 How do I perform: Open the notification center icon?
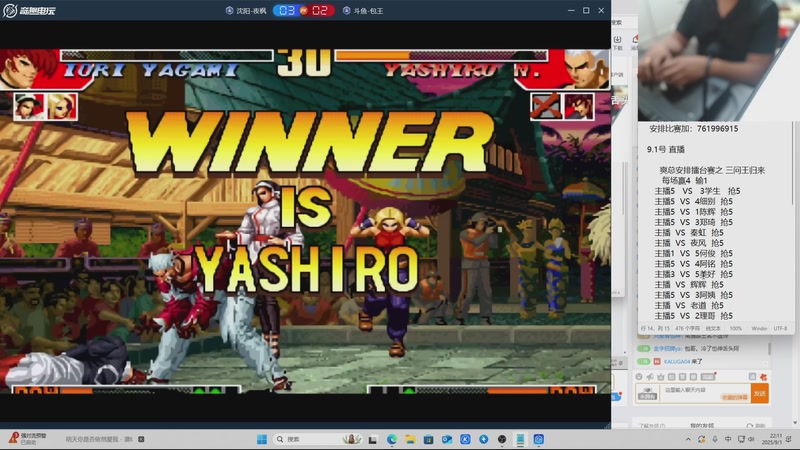coord(789,439)
